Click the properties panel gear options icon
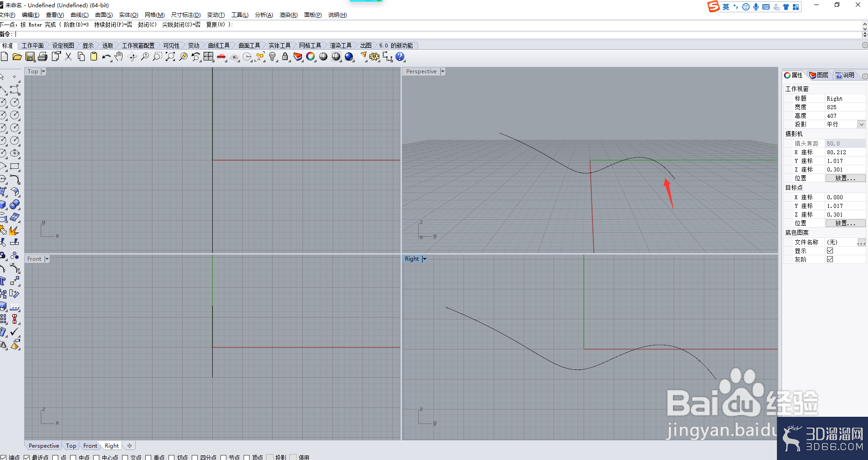The width and height of the screenshot is (868, 460). pyautogui.click(x=865, y=76)
